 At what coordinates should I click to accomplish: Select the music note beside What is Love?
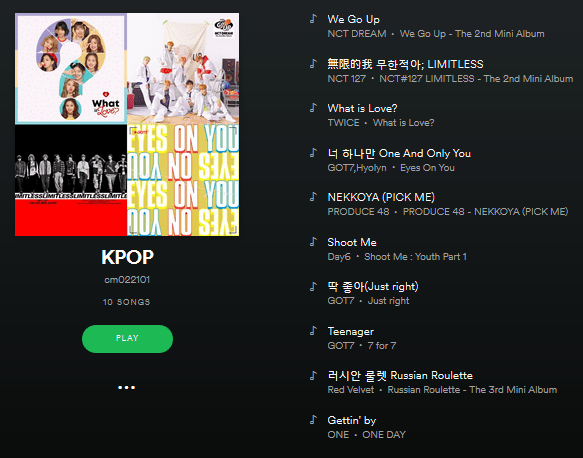[x=313, y=108]
